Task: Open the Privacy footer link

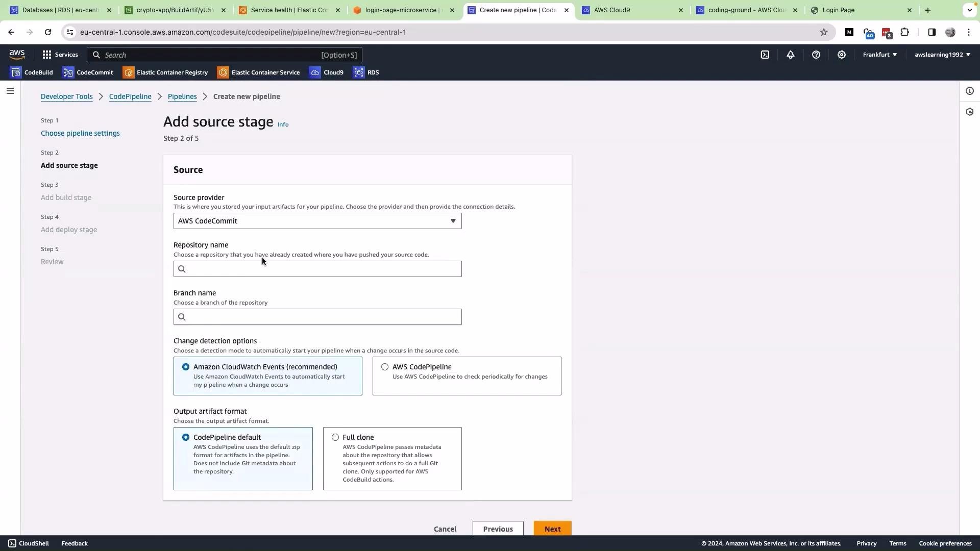Action: (x=867, y=543)
